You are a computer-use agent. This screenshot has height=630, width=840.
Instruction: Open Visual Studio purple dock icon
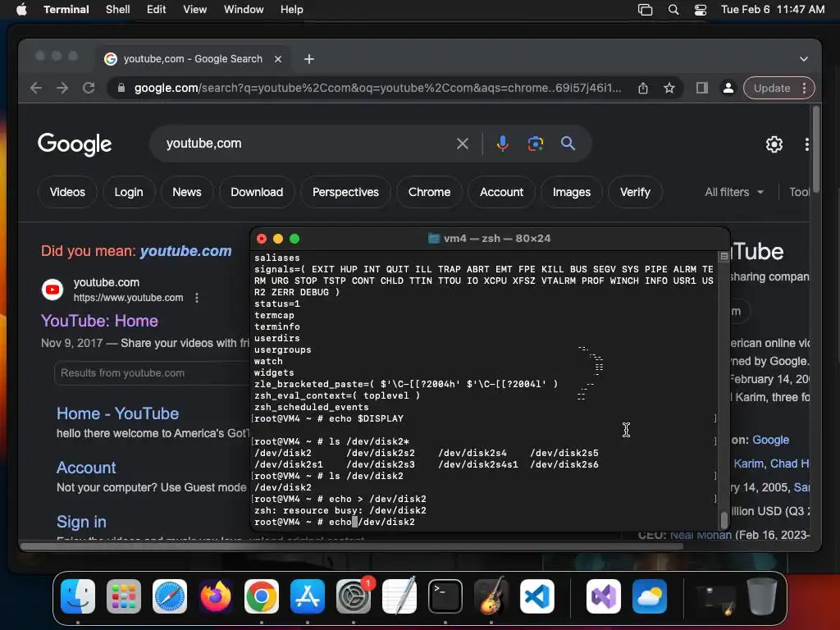pyautogui.click(x=604, y=596)
